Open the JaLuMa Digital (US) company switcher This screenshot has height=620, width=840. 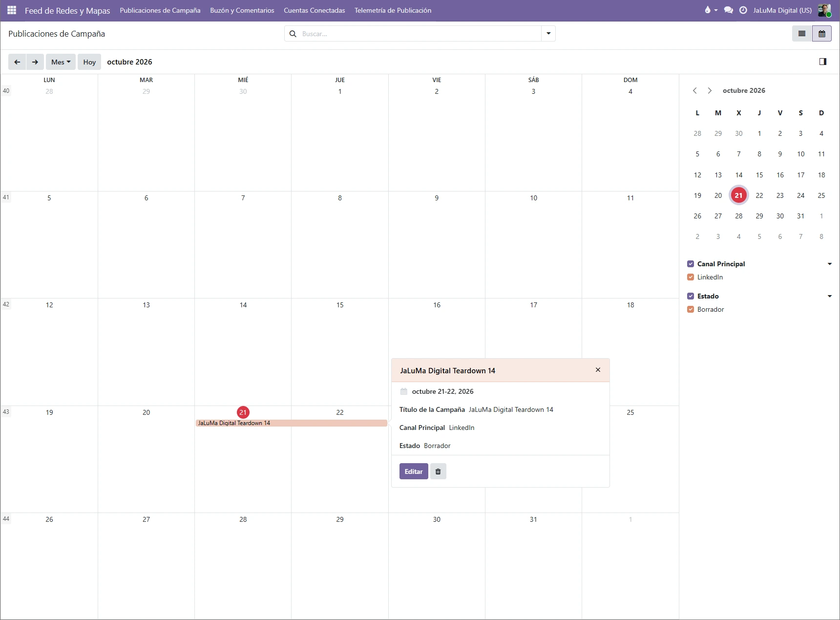[x=782, y=10]
